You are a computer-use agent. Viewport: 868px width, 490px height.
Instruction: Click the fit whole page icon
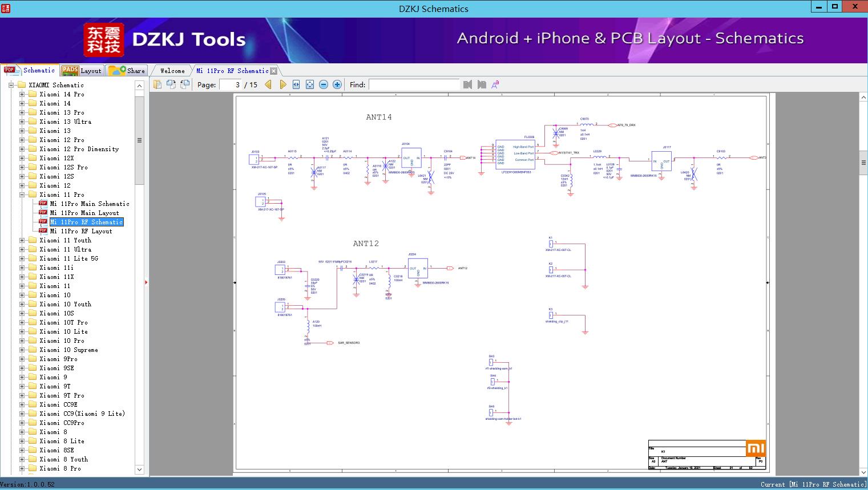click(x=310, y=84)
